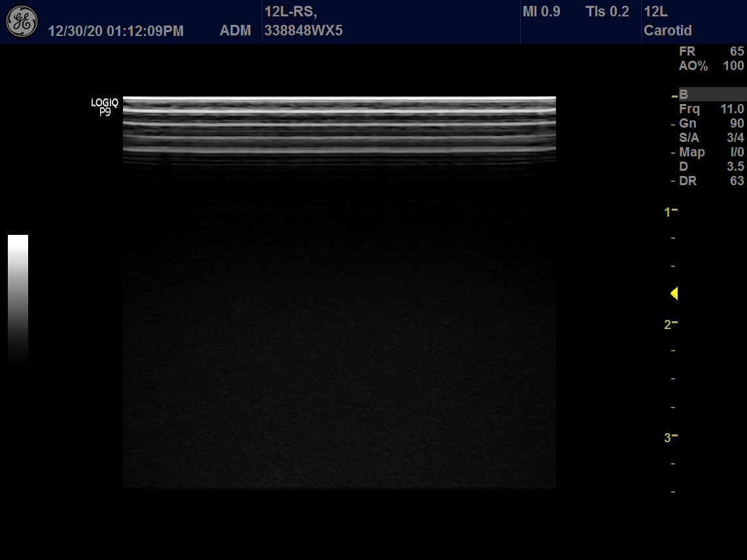This screenshot has height=560, width=747.
Task: Click the 12L-RS probe name
Action: click(x=290, y=12)
